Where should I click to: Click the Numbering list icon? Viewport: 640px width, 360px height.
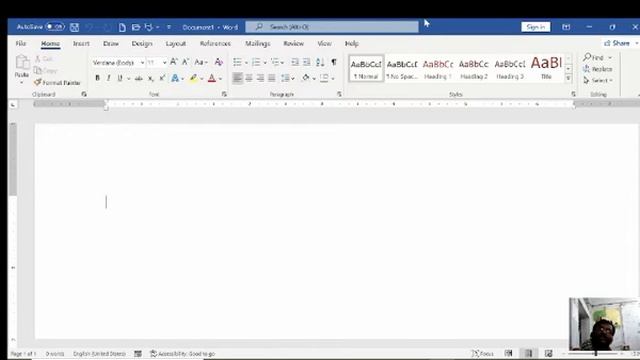click(256, 62)
